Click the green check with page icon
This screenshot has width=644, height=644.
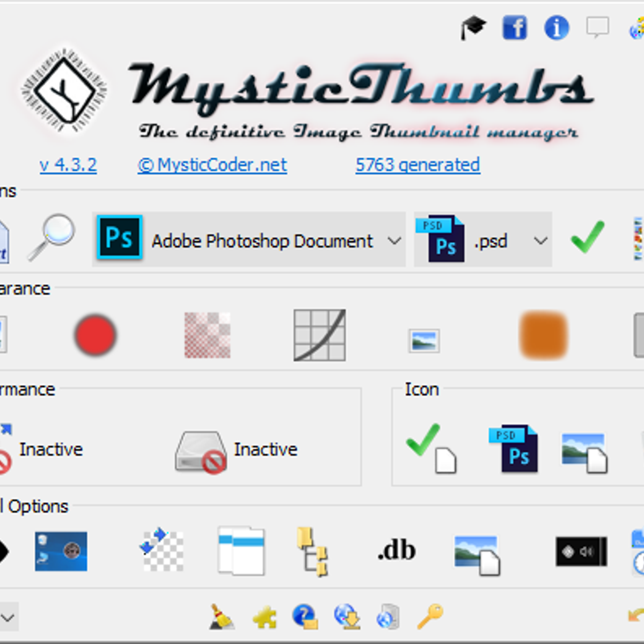[x=431, y=449]
